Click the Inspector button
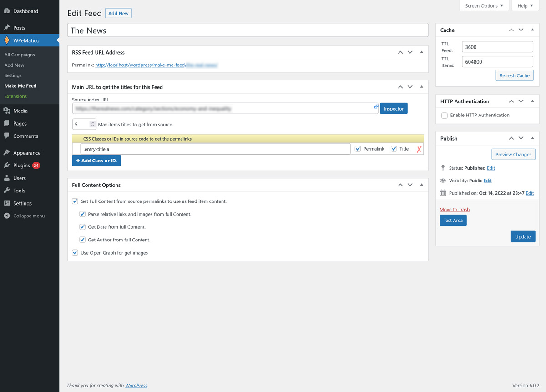 click(x=394, y=109)
